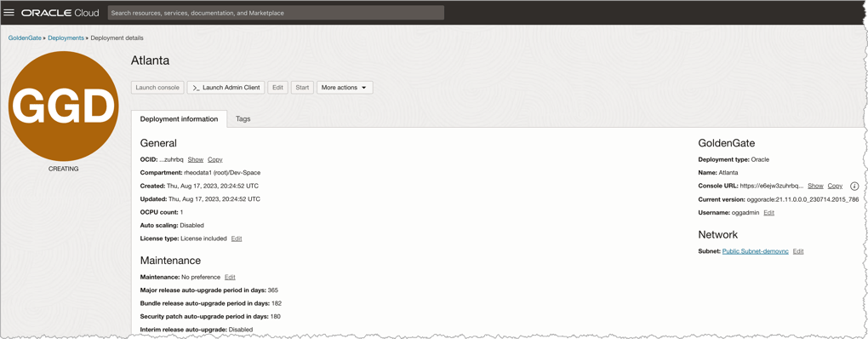Show the full OCID
The width and height of the screenshot is (868, 339).
[x=196, y=159]
